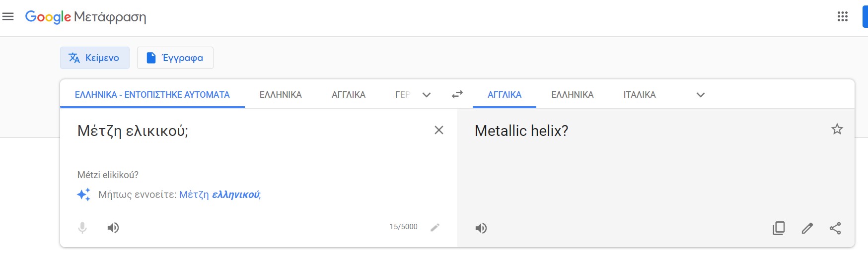Swap source and target languages
Screen dimensions: 868x254
[457, 94]
